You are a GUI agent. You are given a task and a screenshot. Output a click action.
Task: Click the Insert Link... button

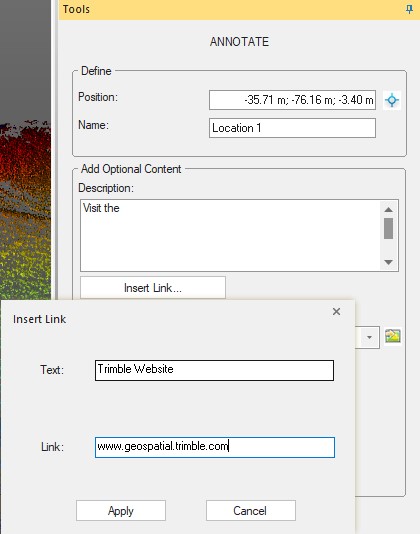click(153, 288)
